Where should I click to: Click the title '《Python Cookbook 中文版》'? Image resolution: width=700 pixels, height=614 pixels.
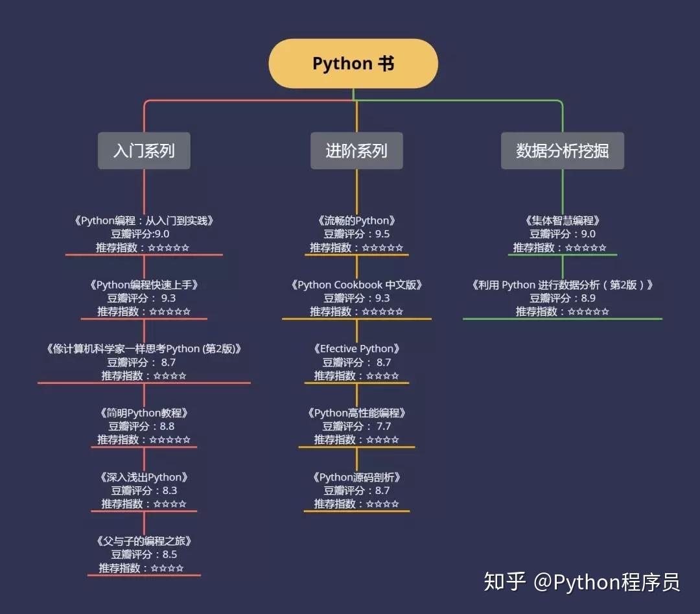(x=356, y=285)
